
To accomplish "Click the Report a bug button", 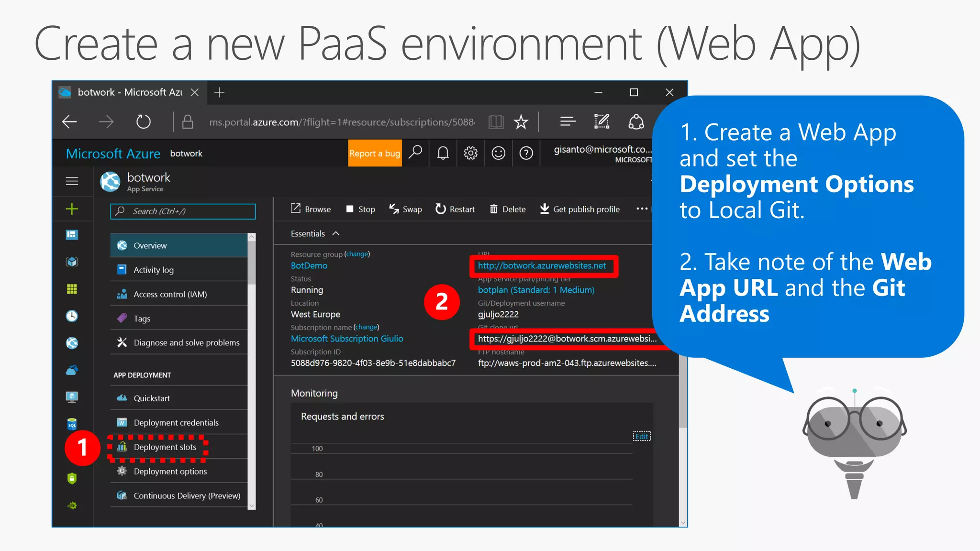I will click(x=375, y=153).
